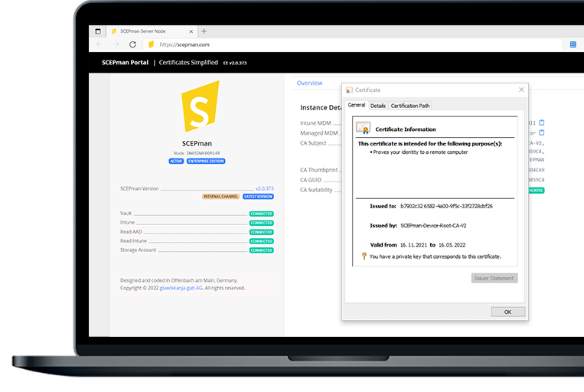Viewport: 584px width, 392px height.
Task: Click the CA Subject label
Action: (313, 143)
